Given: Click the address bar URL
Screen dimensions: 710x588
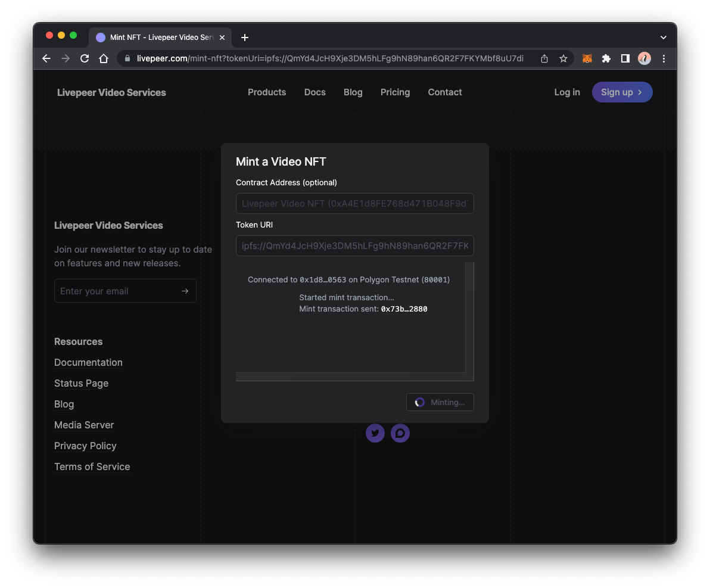Looking at the screenshot, I should click(x=329, y=58).
